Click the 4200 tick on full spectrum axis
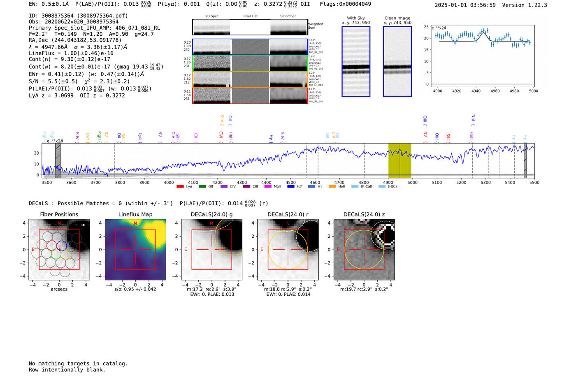The image size is (576, 392). (218, 182)
